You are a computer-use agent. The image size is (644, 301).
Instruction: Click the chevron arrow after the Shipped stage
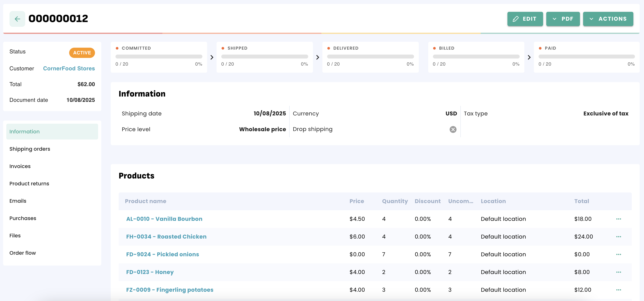[x=317, y=57]
